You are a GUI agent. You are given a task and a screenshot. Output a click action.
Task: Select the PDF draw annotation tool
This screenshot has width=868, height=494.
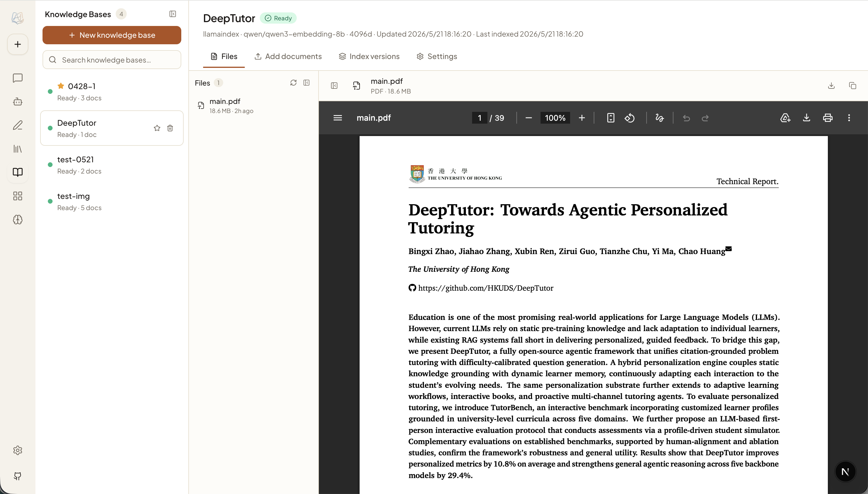[x=660, y=118]
